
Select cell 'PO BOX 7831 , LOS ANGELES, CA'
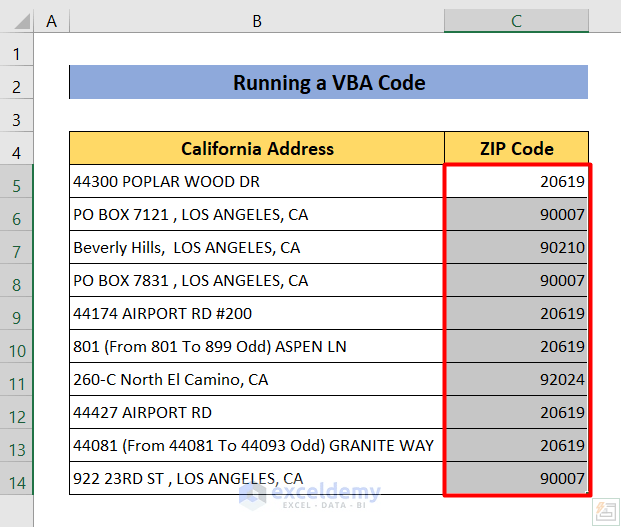click(x=257, y=280)
